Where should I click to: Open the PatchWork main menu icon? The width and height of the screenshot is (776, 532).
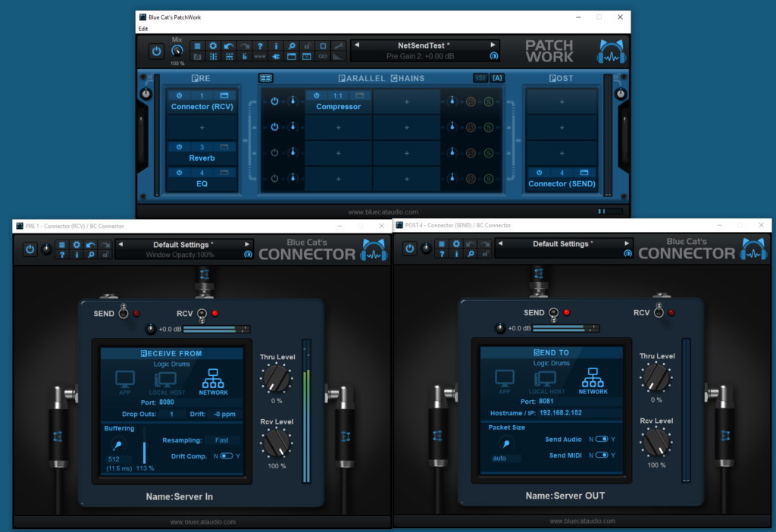tap(197, 46)
